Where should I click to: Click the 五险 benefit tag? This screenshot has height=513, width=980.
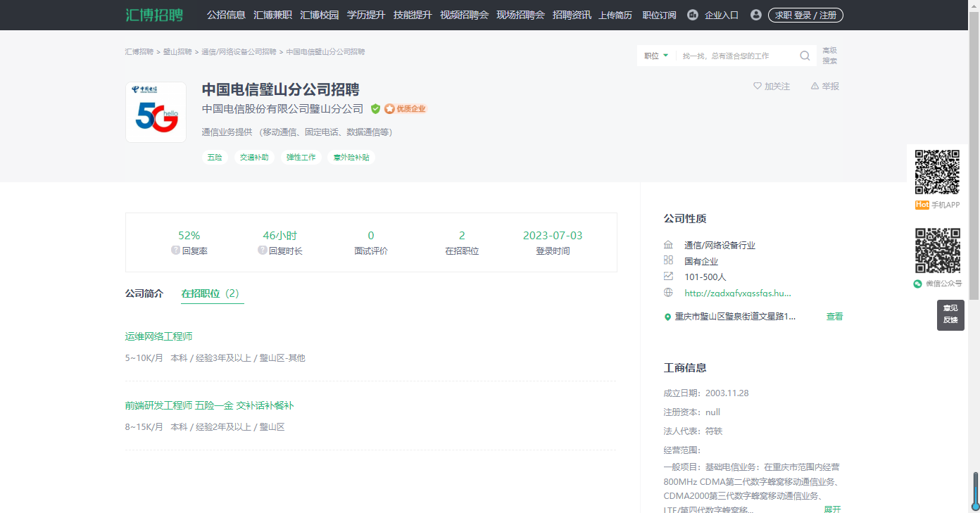coord(215,158)
